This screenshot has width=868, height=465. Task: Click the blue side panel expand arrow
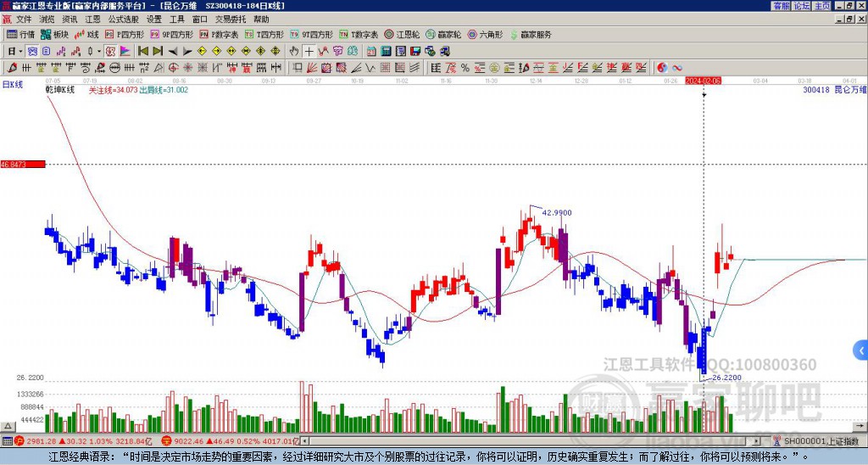point(861,350)
